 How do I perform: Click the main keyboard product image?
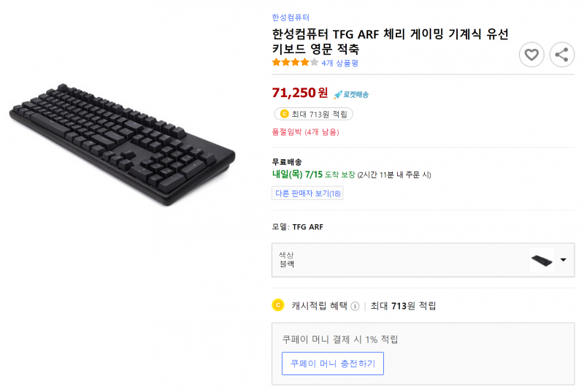[x=122, y=145]
